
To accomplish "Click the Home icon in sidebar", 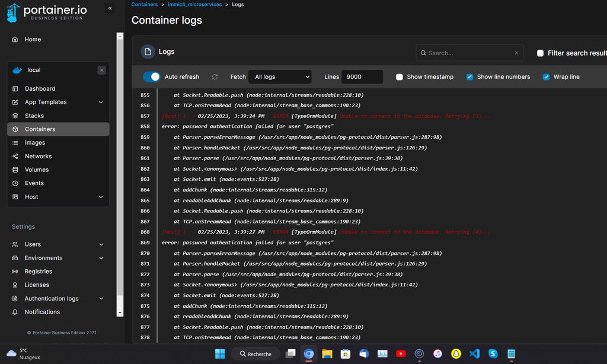I will 15,39.
